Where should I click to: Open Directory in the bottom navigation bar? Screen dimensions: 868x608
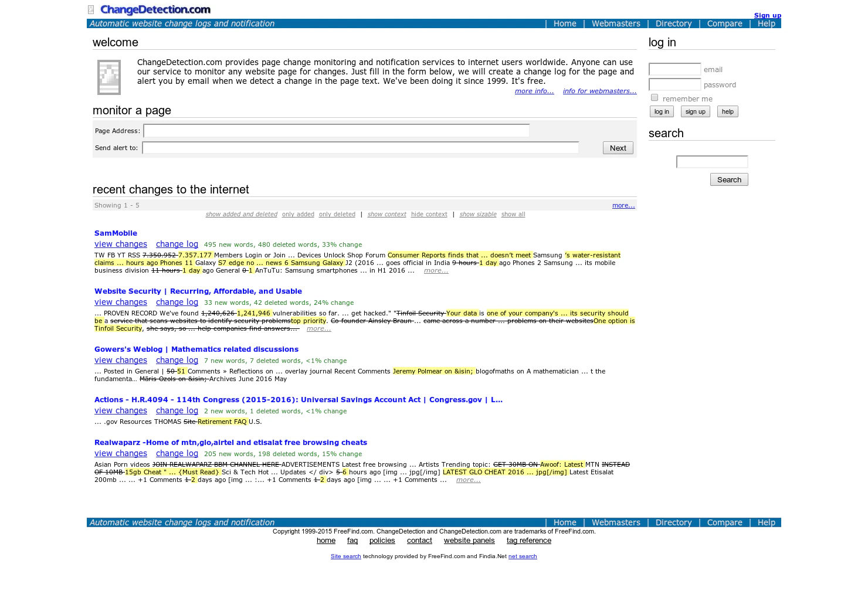coord(673,522)
